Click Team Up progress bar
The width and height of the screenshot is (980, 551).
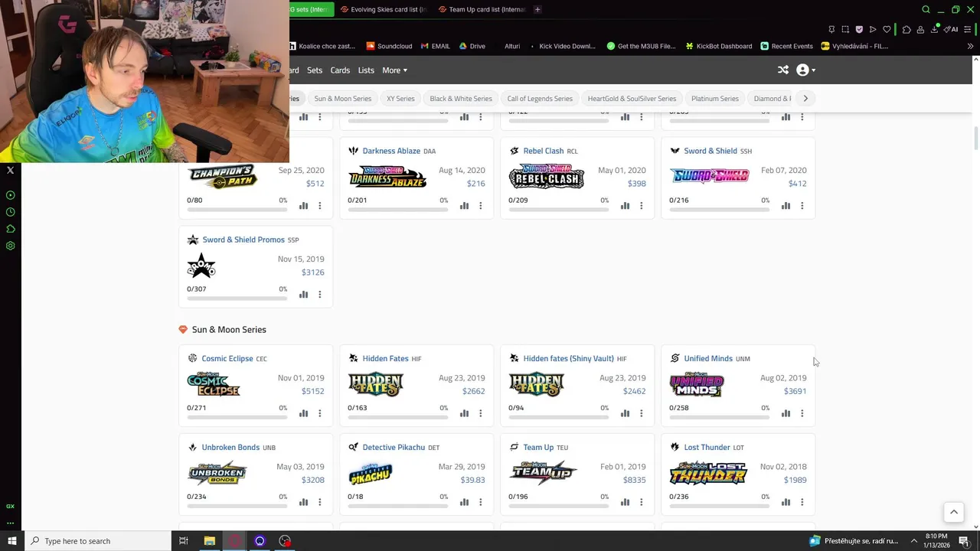[557, 505]
